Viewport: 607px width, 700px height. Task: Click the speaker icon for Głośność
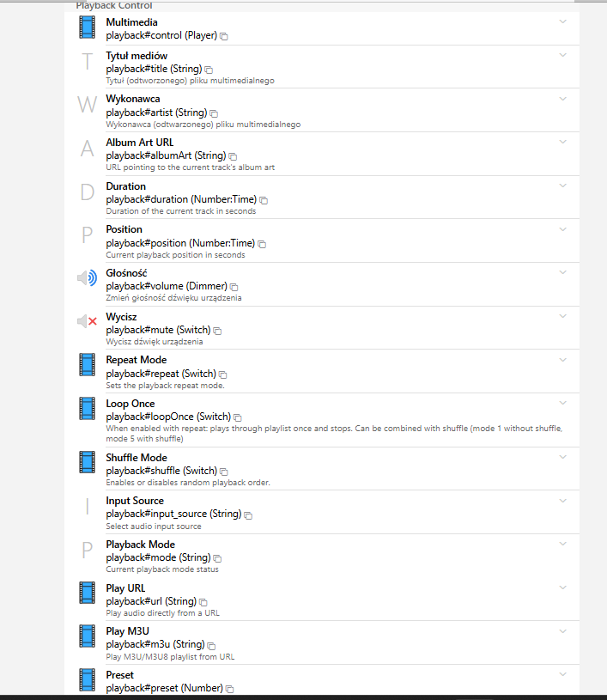87,278
